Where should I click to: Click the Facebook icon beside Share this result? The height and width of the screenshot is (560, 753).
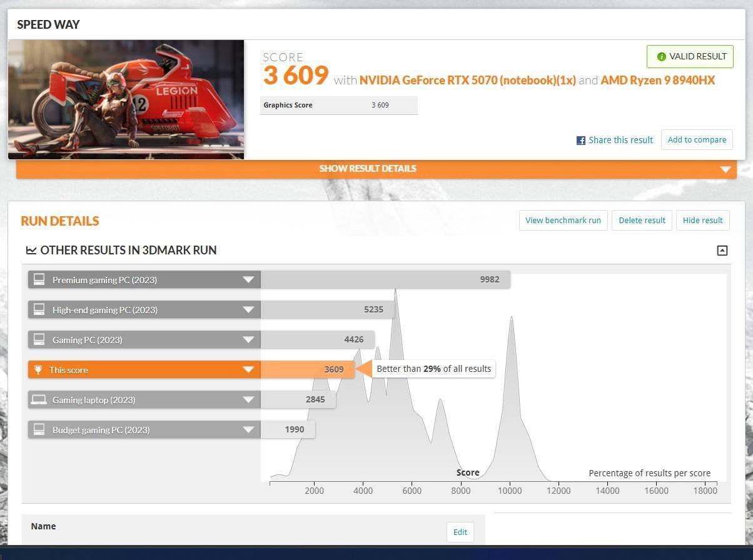pyautogui.click(x=580, y=141)
